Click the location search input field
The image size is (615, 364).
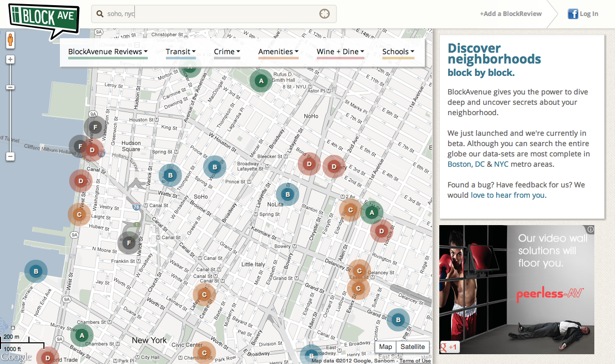[x=214, y=14]
